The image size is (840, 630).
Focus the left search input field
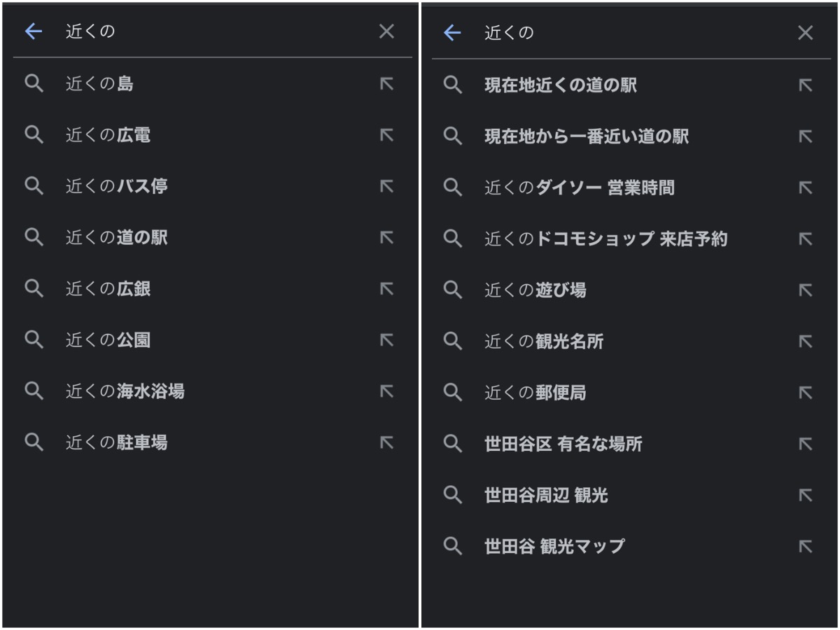tap(210, 31)
